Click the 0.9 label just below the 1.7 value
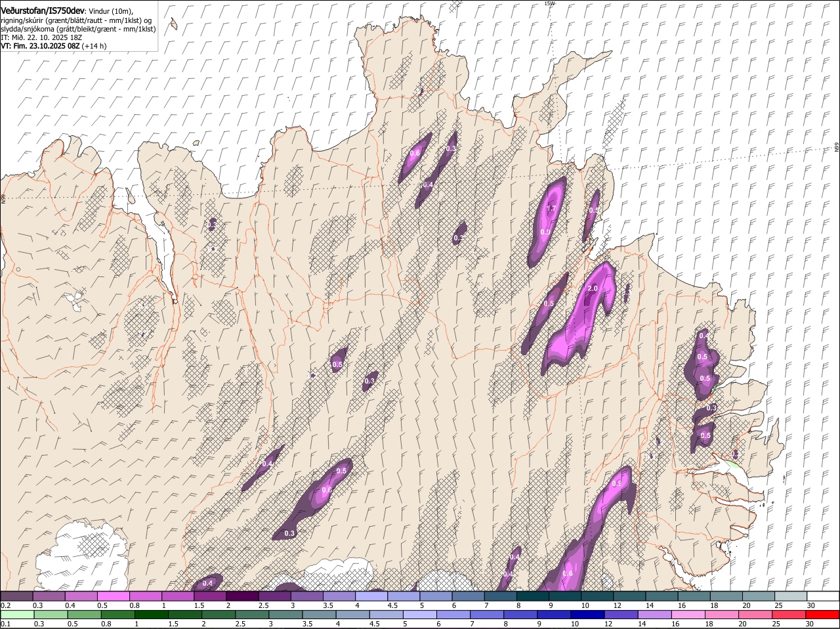 pos(545,232)
